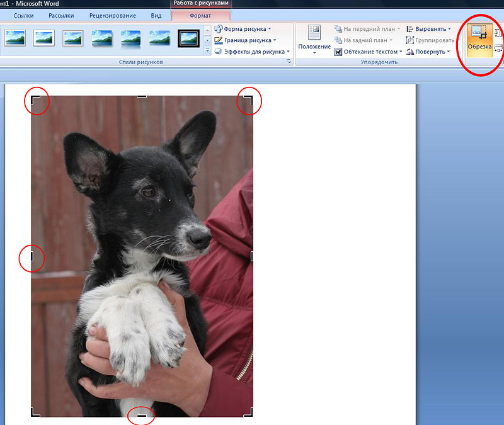
Task: Click the Повернуть icon
Action: click(x=410, y=52)
